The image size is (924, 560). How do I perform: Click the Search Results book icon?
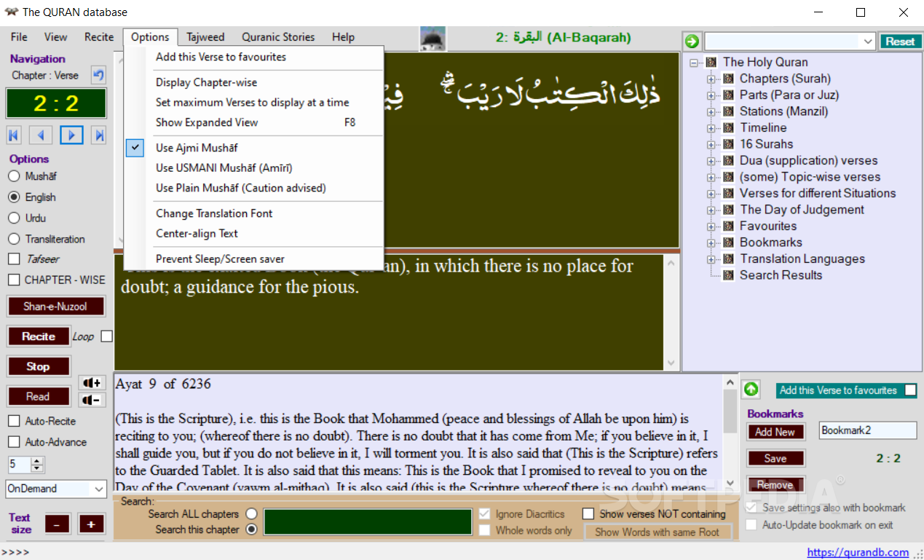[727, 275]
